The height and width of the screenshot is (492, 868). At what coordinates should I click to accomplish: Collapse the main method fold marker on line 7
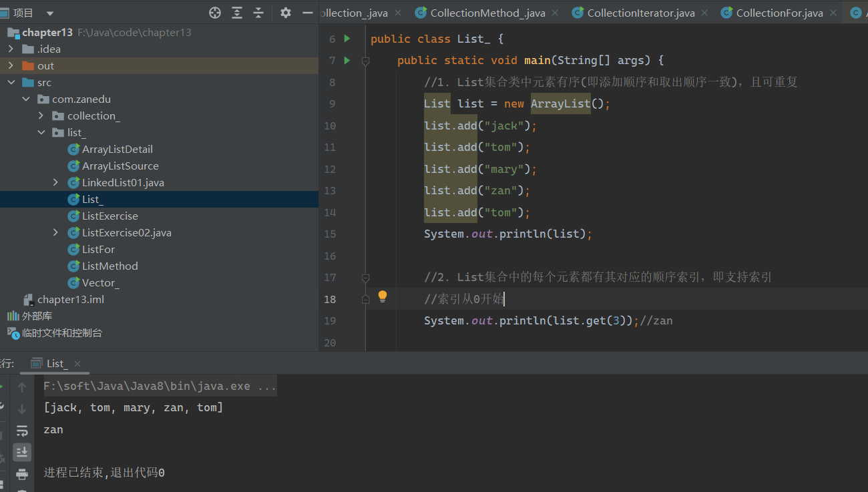365,61
